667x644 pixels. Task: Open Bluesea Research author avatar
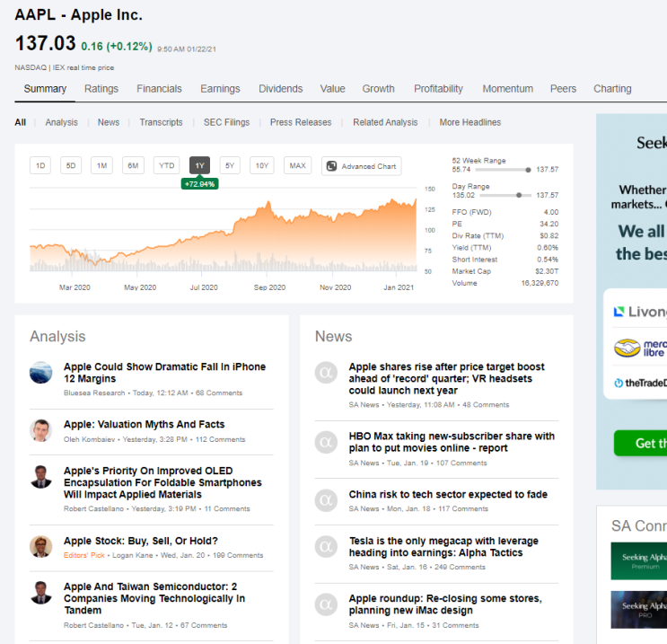40,373
